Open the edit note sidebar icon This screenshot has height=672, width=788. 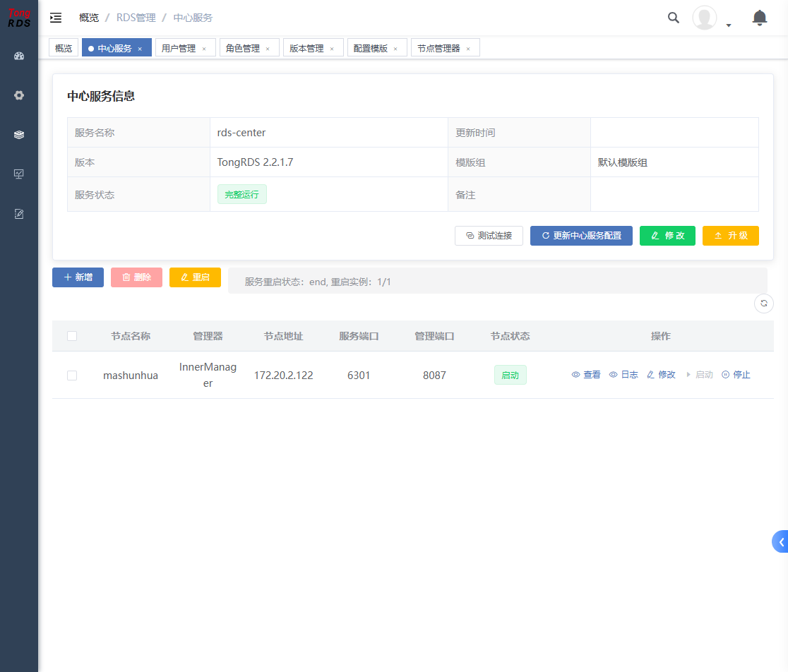pyautogui.click(x=19, y=214)
